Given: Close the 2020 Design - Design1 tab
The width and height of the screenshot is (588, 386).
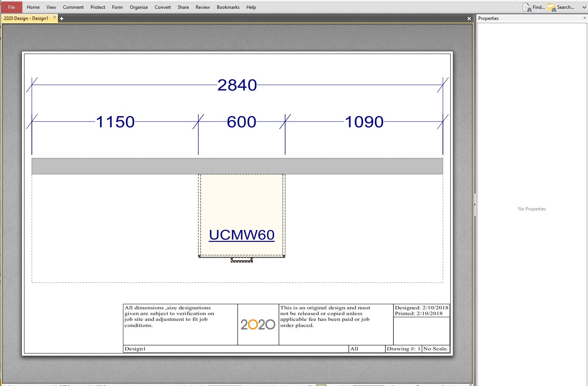Looking at the screenshot, I should [55, 17].
